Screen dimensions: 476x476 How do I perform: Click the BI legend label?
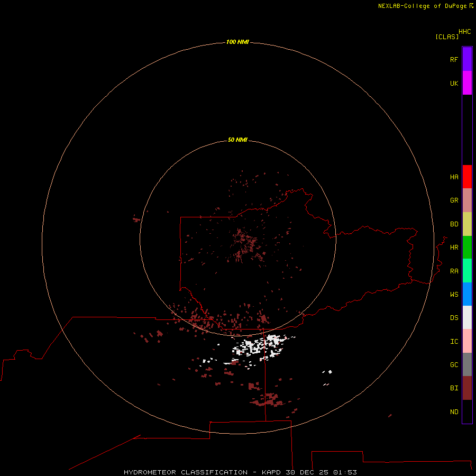point(454,388)
